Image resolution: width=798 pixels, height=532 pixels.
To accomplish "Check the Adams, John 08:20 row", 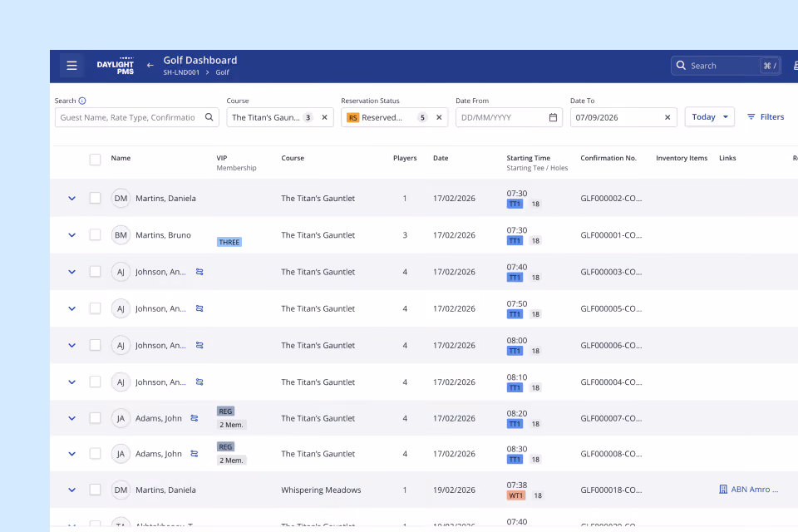I will [95, 418].
